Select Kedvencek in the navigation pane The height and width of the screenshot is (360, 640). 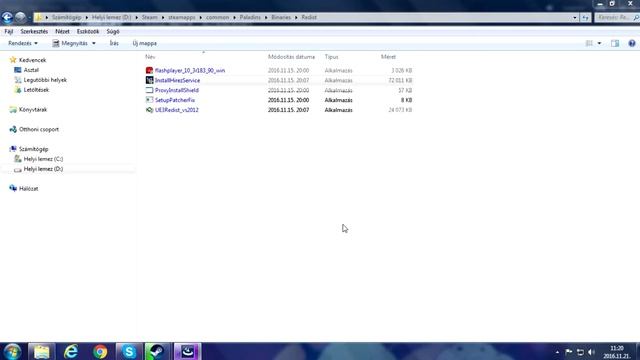click(x=33, y=60)
